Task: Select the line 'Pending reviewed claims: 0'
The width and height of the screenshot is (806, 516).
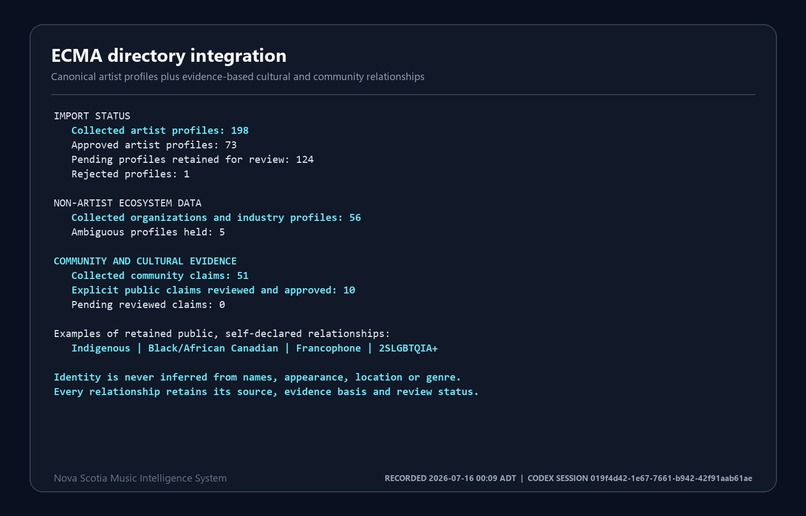Action: pos(148,304)
